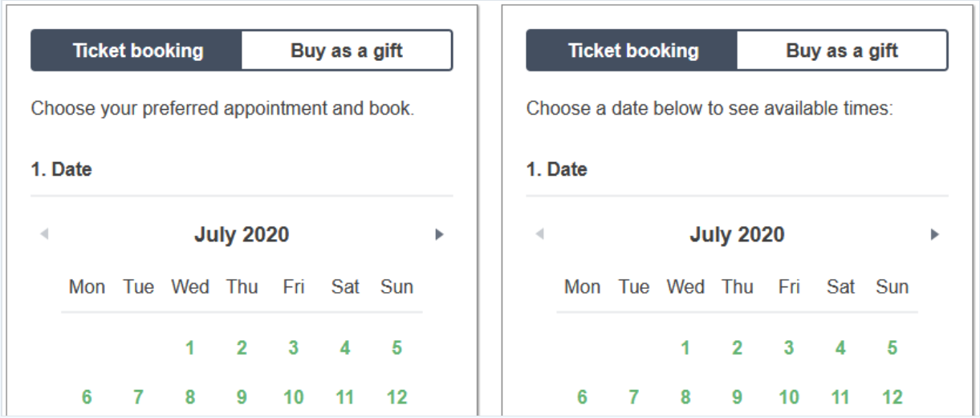Pick July 1 in left calendar
This screenshot has width=980, height=418.
click(x=190, y=348)
